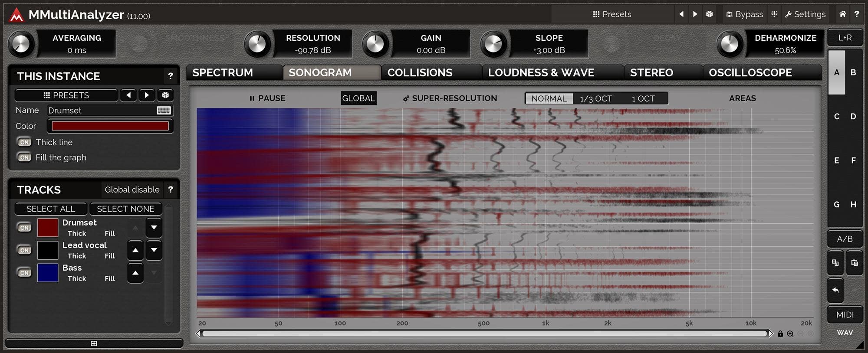Open the top Presets menu
The height and width of the screenshot is (353, 868).
point(612,14)
